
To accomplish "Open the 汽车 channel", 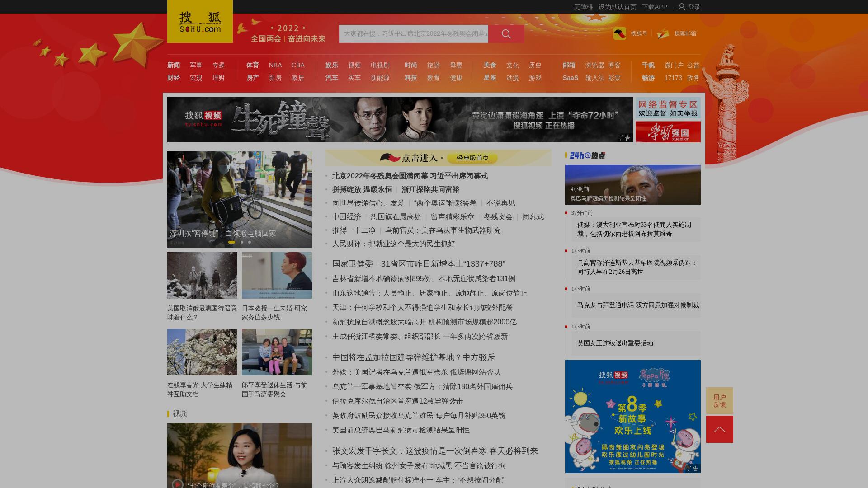I will tap(332, 78).
